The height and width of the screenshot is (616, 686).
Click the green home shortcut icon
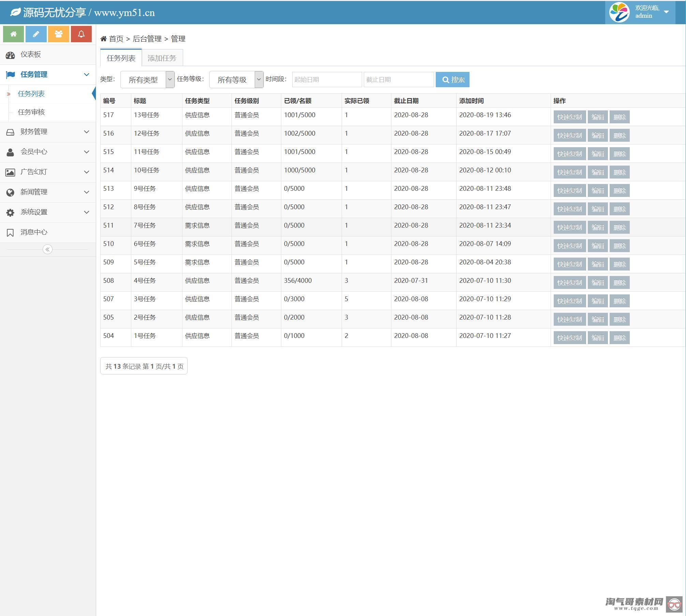(x=13, y=34)
